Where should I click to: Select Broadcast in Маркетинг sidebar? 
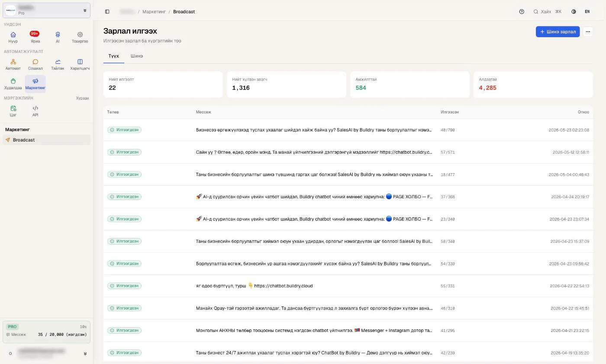[x=46, y=140]
